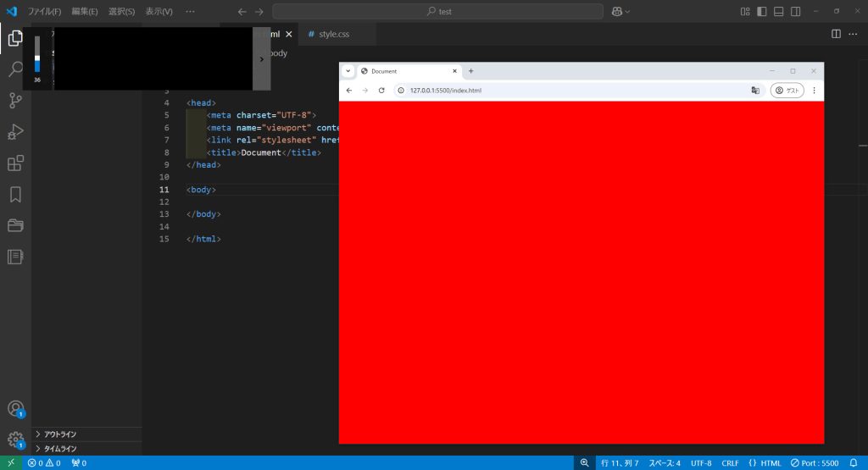Click the Port : 5500 live server button
Image resolution: width=868 pixels, height=470 pixels.
coord(815,463)
